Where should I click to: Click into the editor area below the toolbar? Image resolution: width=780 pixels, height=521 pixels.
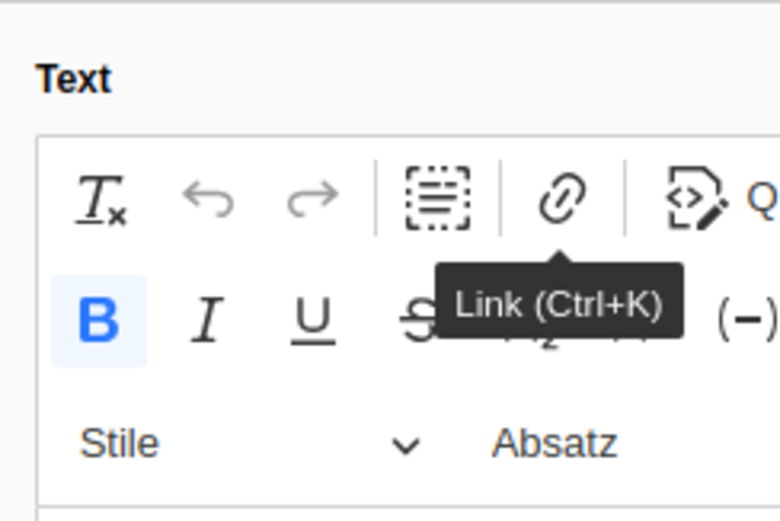[x=408, y=514]
